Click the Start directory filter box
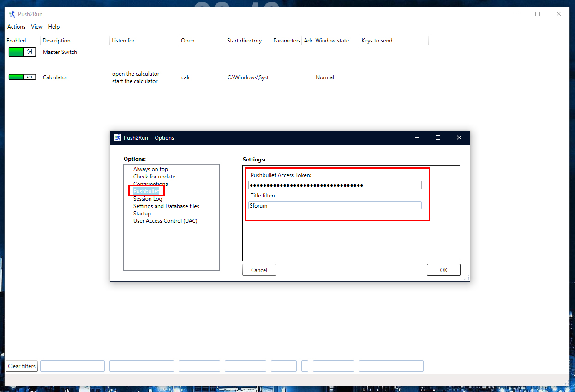This screenshot has height=392, width=575. (x=246, y=366)
